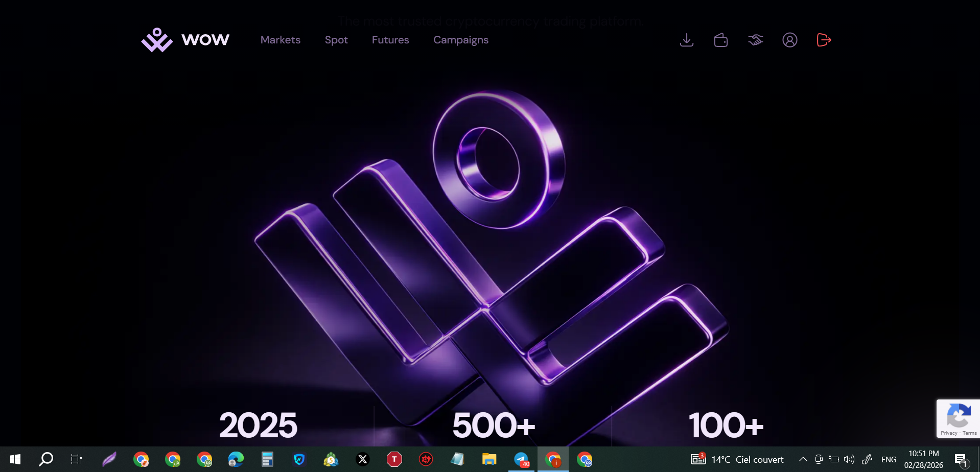Viewport: 980px width, 472px height.
Task: Click the "100+" statistic text
Action: point(726,426)
